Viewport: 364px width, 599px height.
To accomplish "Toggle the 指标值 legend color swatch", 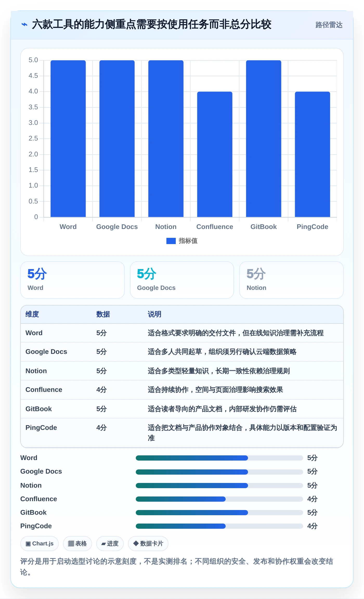I will [171, 241].
